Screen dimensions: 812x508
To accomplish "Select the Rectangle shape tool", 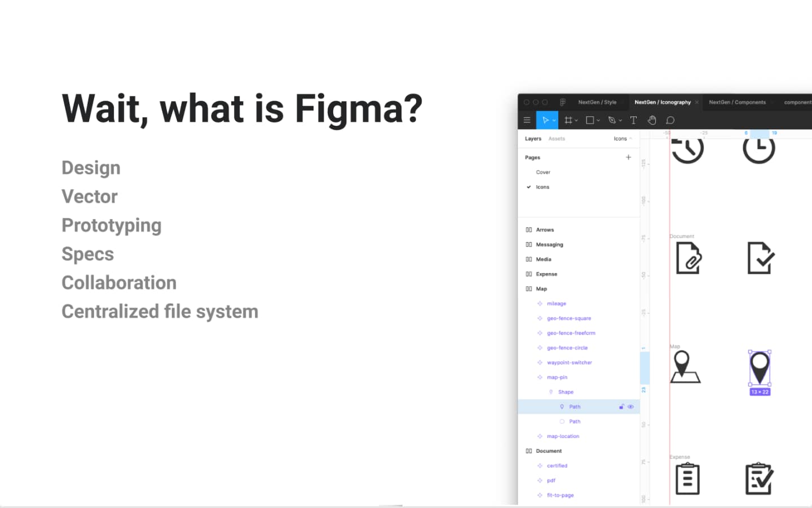I will pos(590,120).
